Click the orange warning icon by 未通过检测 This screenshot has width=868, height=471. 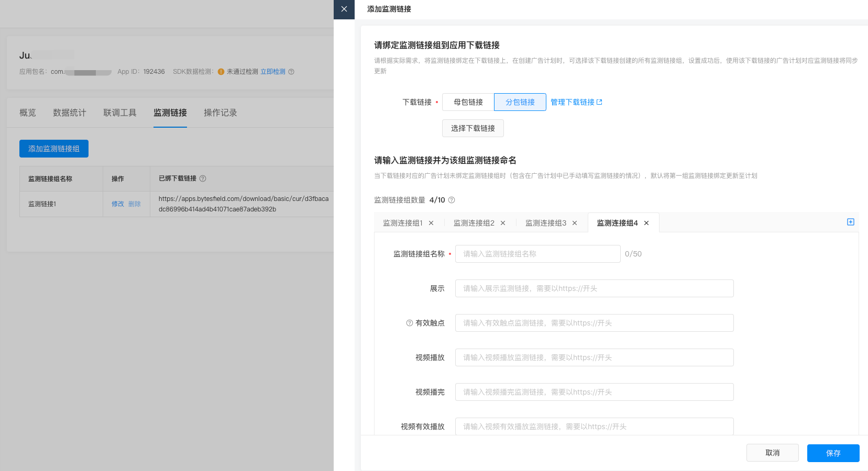[221, 72]
